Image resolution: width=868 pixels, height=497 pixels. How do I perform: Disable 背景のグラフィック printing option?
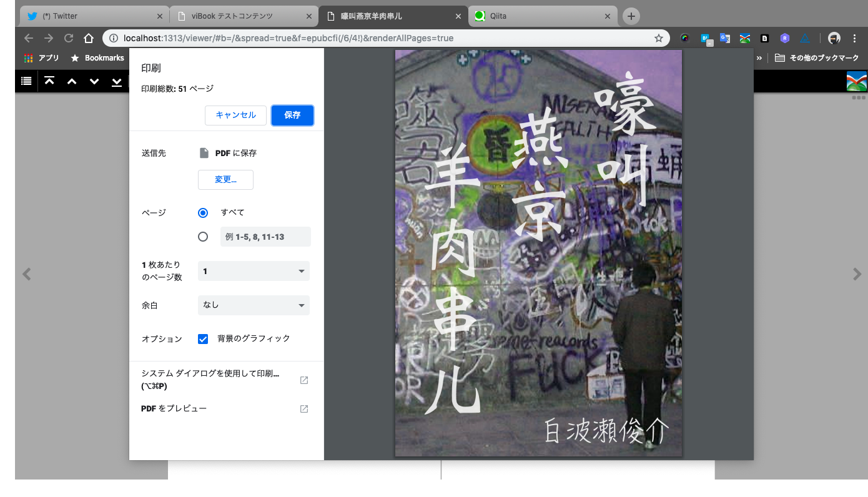(x=202, y=338)
